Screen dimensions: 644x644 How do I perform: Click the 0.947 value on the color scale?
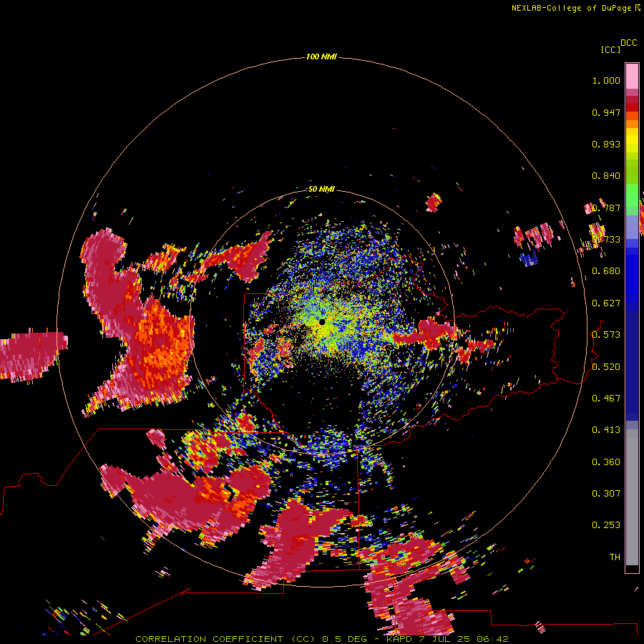point(606,112)
